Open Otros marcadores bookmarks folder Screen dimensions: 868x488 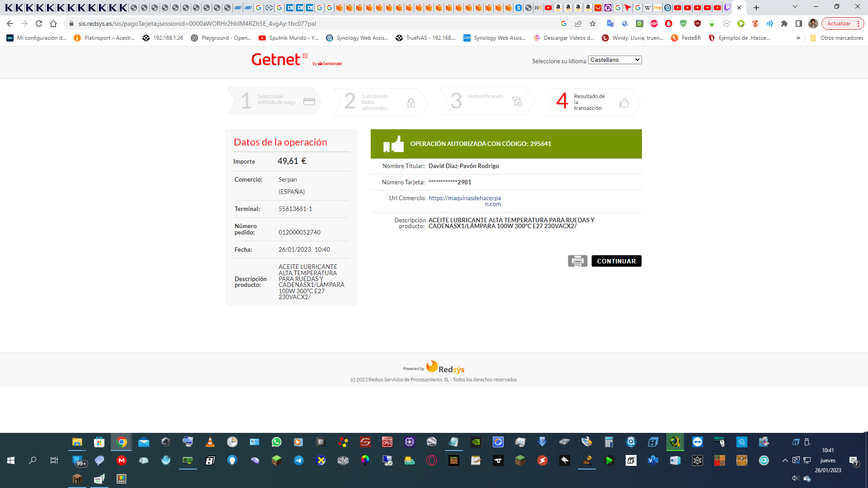coord(837,38)
